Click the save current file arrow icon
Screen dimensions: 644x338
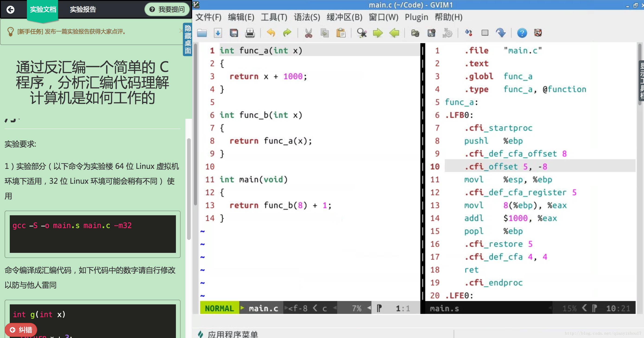218,33
